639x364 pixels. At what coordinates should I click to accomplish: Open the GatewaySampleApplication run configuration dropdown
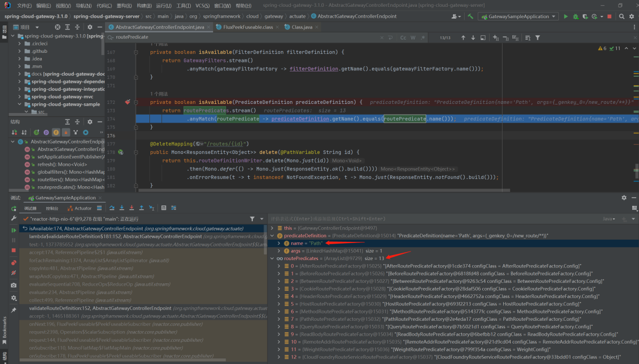coord(519,16)
